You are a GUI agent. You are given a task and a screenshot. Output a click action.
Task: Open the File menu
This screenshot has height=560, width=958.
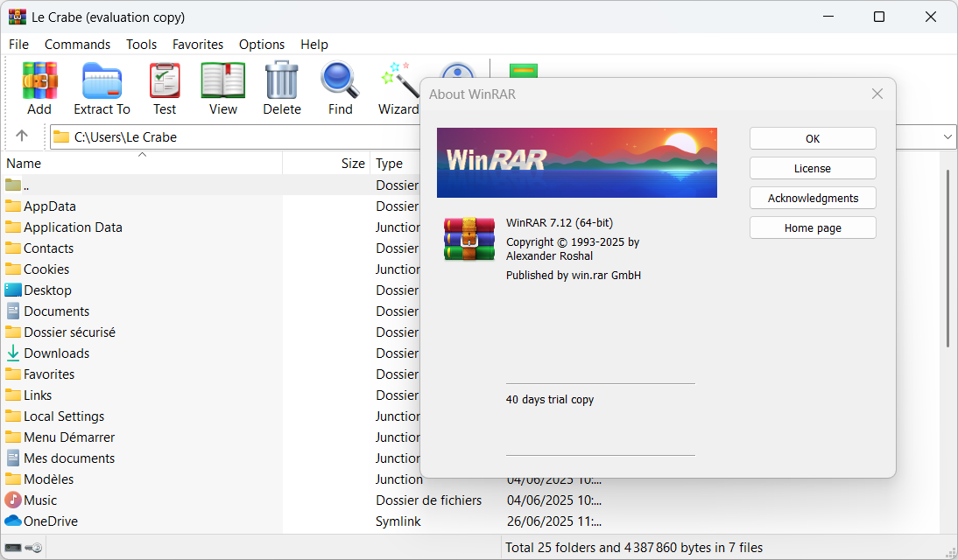(18, 45)
